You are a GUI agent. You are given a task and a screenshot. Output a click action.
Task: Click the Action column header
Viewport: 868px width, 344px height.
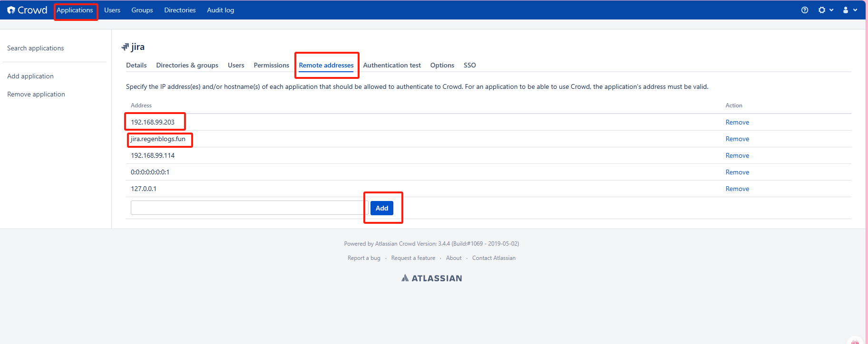[734, 105]
